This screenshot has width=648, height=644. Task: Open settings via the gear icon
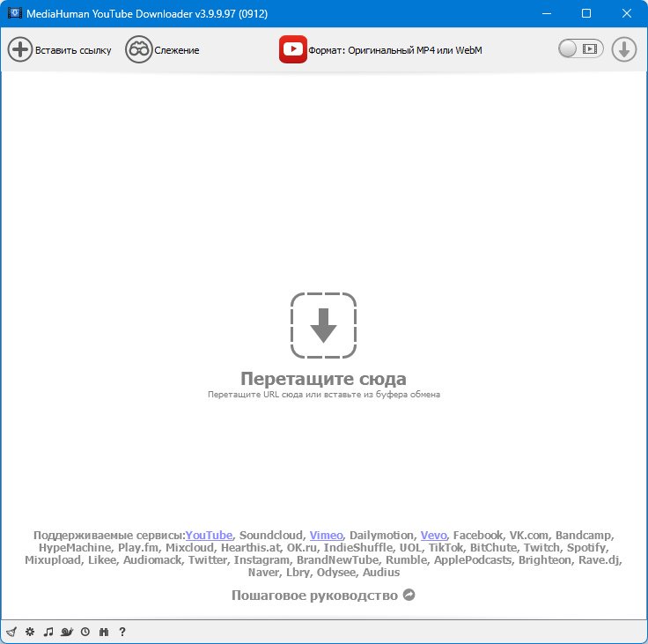[30, 632]
